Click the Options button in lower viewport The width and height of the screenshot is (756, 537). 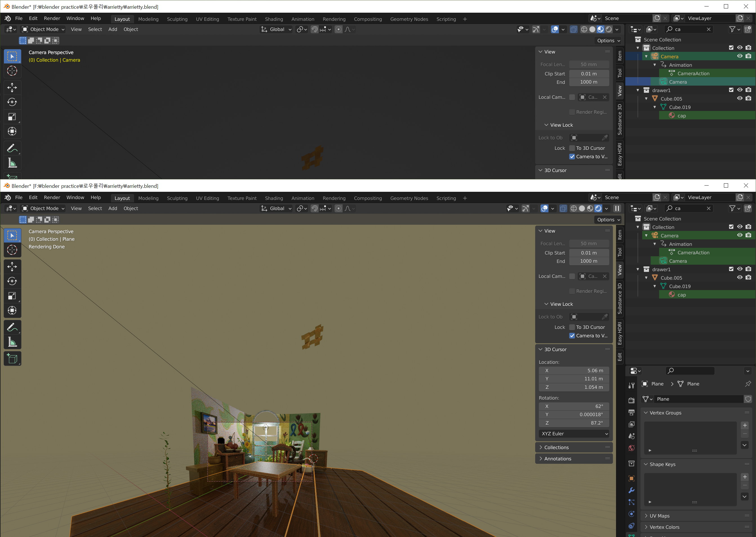(x=608, y=220)
